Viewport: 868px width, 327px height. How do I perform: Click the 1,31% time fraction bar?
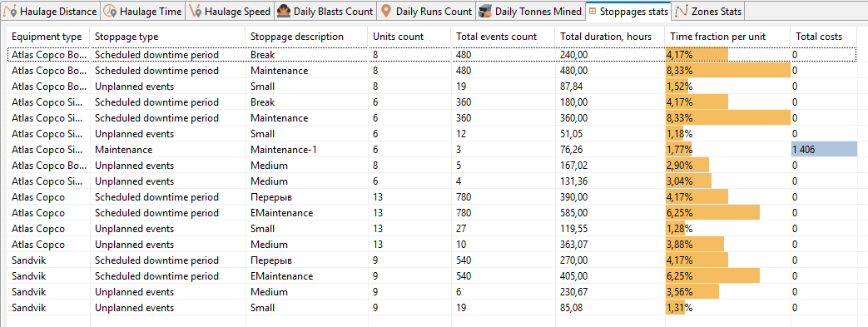tap(676, 308)
